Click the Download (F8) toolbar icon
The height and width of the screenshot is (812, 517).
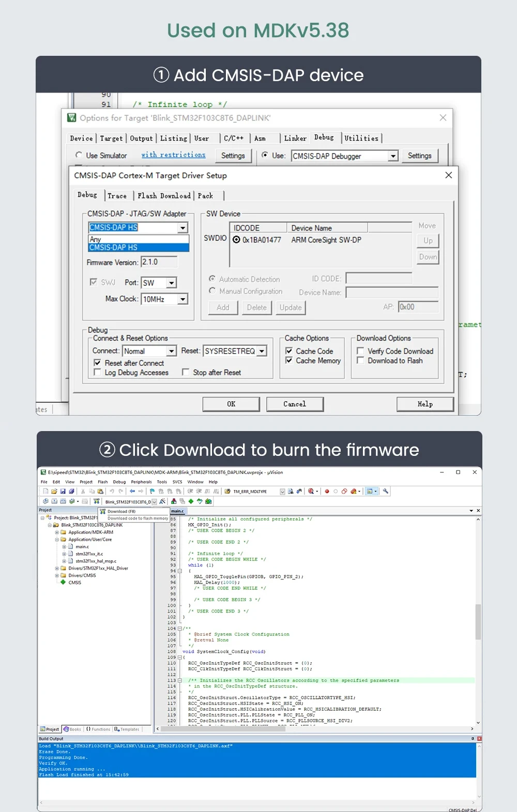point(96,501)
